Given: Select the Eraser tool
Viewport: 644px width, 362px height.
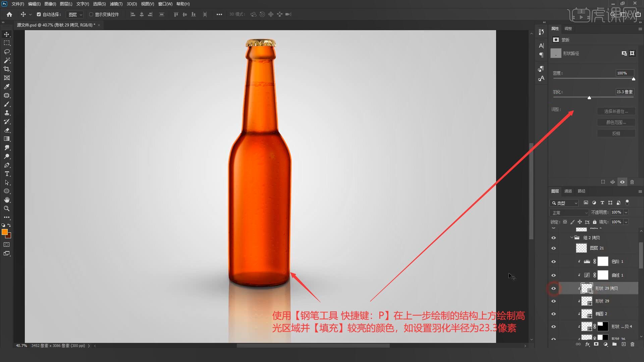Looking at the screenshot, I should [7, 130].
